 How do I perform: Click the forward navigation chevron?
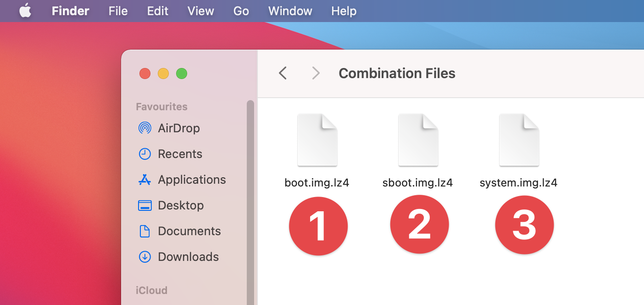[316, 73]
